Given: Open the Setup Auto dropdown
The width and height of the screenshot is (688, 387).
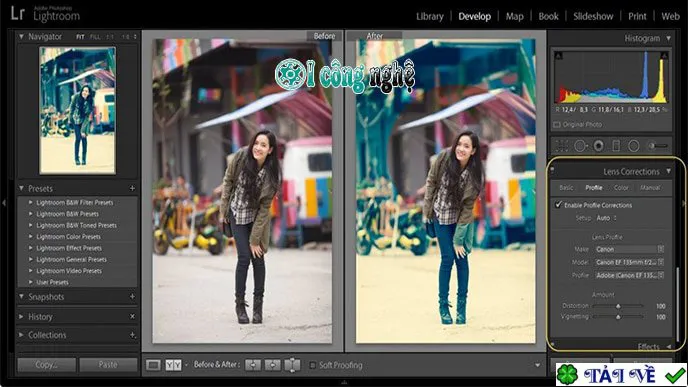Looking at the screenshot, I should [x=606, y=218].
